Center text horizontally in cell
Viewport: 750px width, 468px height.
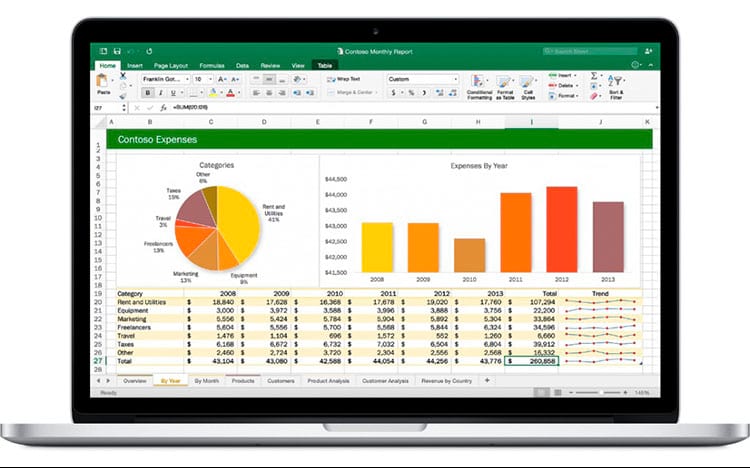[269, 93]
